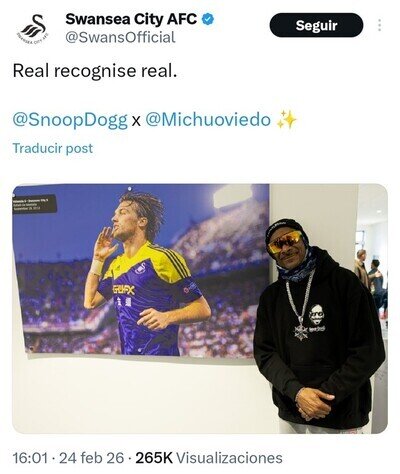
Task: Open the Swansea City swan logo avatar
Action: pos(33,29)
